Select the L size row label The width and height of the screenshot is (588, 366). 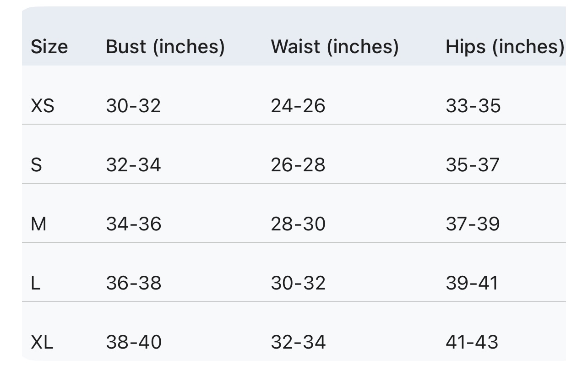pos(36,283)
